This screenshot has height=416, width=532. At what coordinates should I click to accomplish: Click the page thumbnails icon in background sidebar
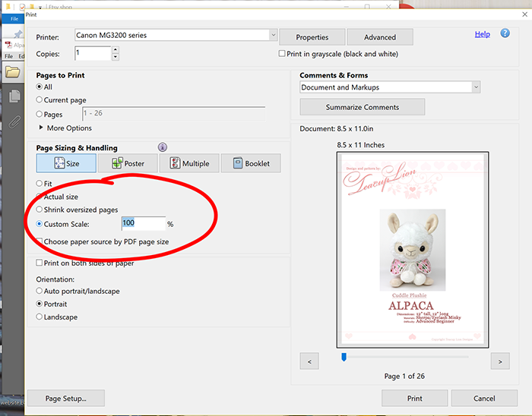[x=14, y=96]
